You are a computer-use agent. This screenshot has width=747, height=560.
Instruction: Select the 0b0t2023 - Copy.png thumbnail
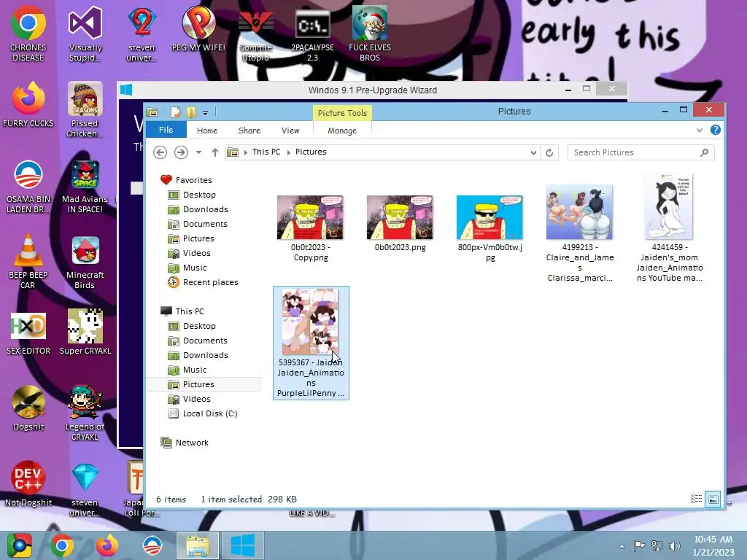point(310,217)
